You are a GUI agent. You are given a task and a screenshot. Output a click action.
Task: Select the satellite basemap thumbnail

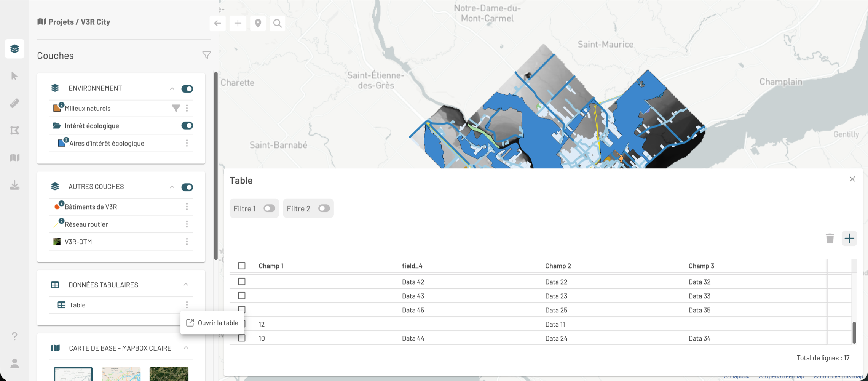click(169, 374)
